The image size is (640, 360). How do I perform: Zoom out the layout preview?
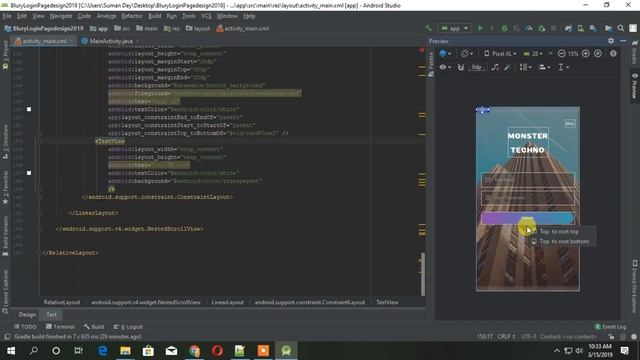[562, 53]
